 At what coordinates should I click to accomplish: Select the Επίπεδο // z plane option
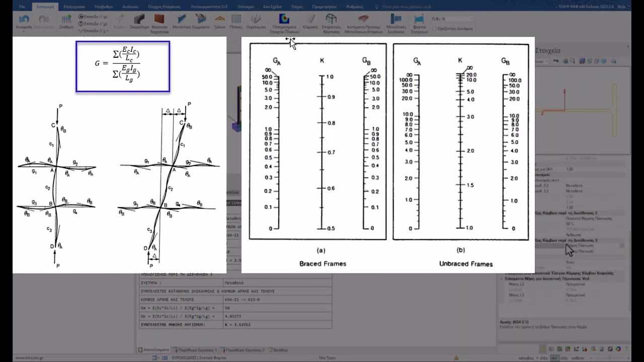point(93,31)
